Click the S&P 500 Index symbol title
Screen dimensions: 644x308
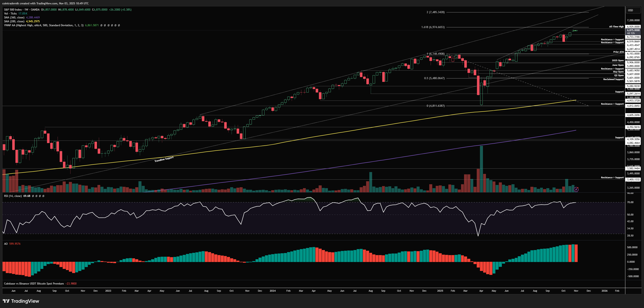click(13, 9)
